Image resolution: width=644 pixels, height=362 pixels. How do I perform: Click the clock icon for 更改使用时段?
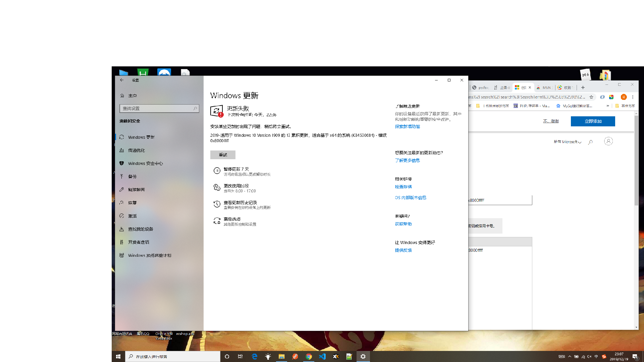pyautogui.click(x=217, y=187)
